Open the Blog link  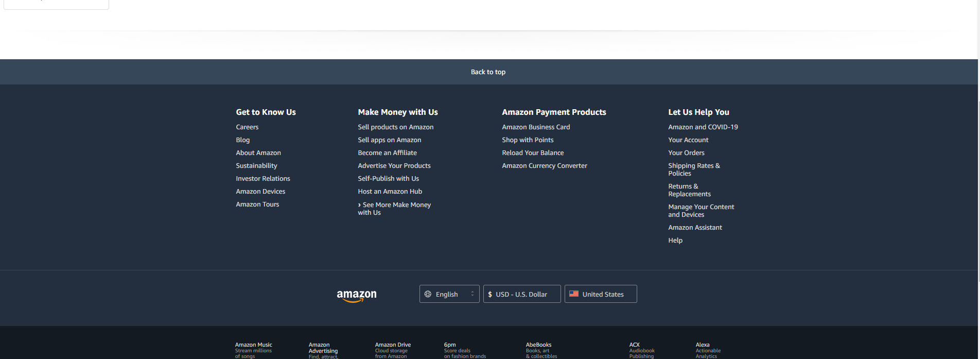pyautogui.click(x=243, y=140)
